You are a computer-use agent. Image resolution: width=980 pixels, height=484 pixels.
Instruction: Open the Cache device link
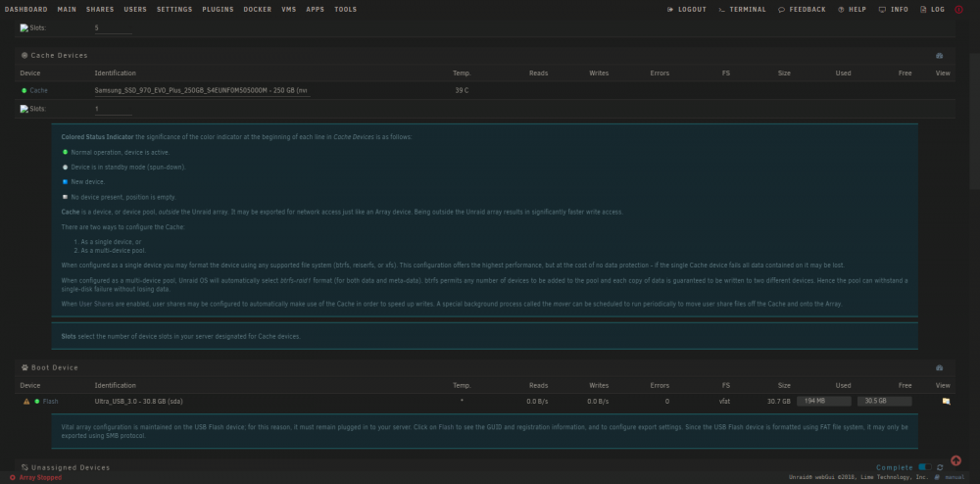tap(39, 90)
